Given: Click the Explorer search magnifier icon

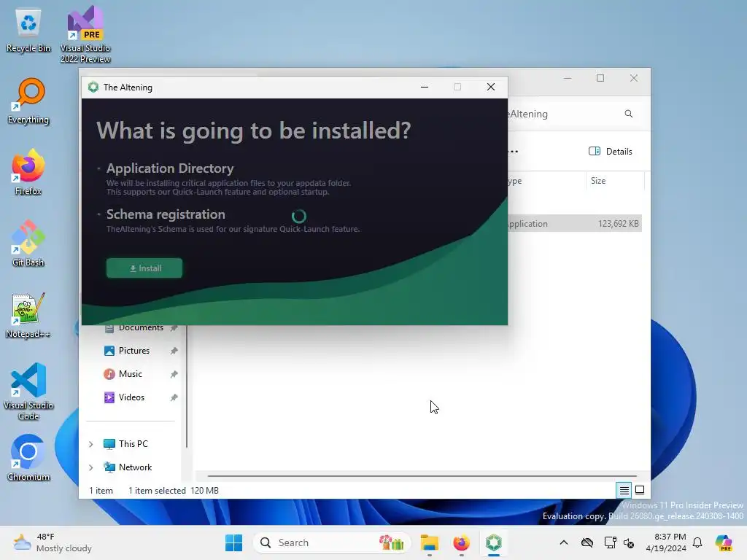Looking at the screenshot, I should (x=628, y=114).
